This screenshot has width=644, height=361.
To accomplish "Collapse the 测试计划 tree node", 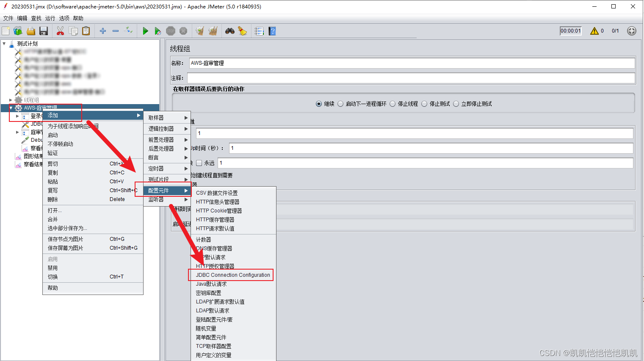I will tap(4, 43).
